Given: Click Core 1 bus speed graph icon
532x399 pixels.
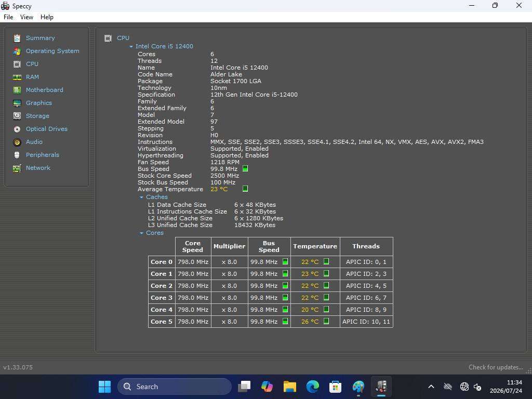Looking at the screenshot, I should click(285, 273).
